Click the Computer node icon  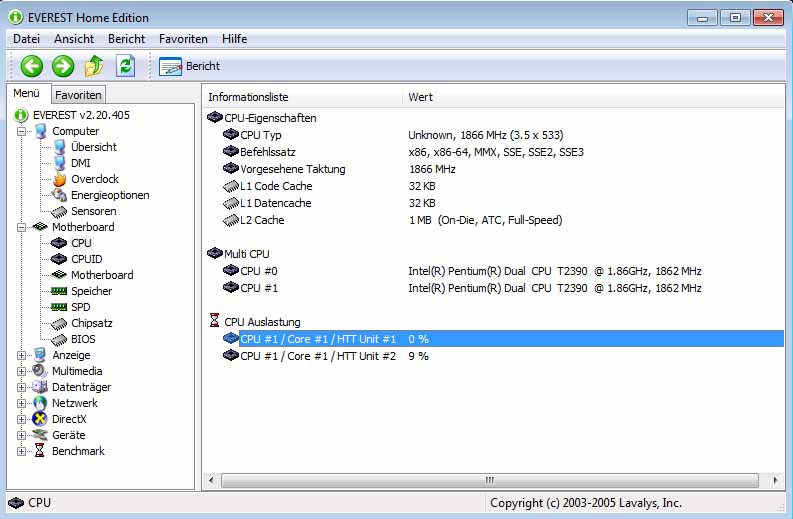pyautogui.click(x=40, y=131)
